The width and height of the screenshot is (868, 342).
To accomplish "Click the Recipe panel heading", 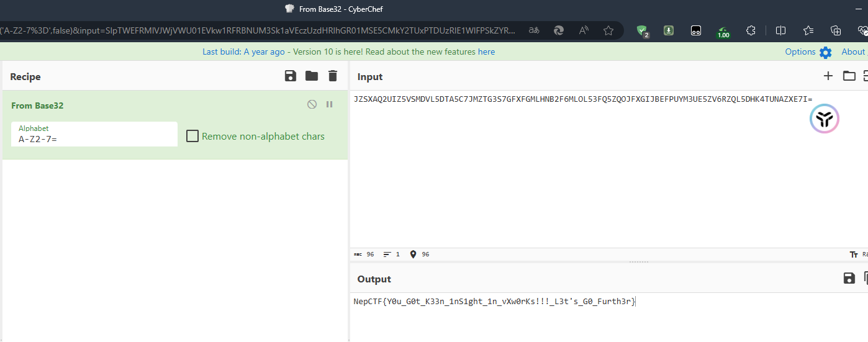I will (25, 77).
